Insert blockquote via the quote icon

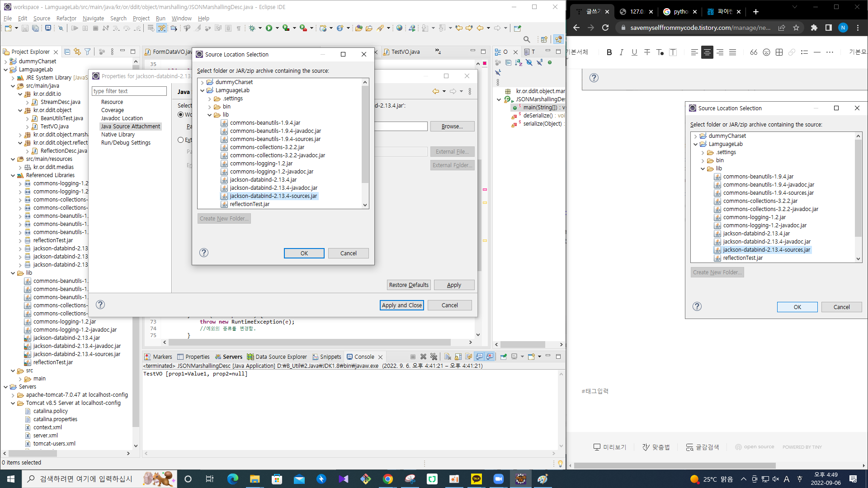pyautogui.click(x=754, y=52)
